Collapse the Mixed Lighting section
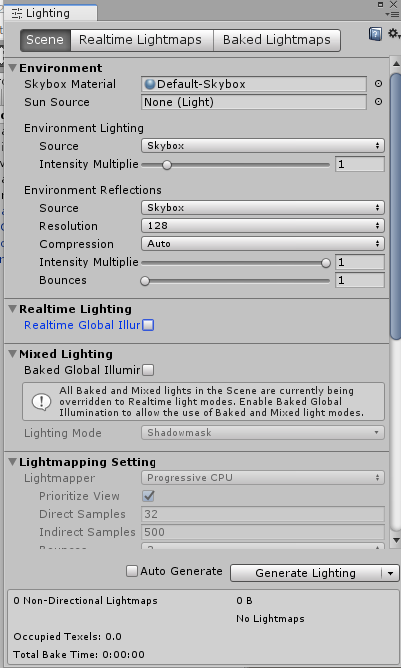This screenshot has width=401, height=668. click(x=12, y=354)
